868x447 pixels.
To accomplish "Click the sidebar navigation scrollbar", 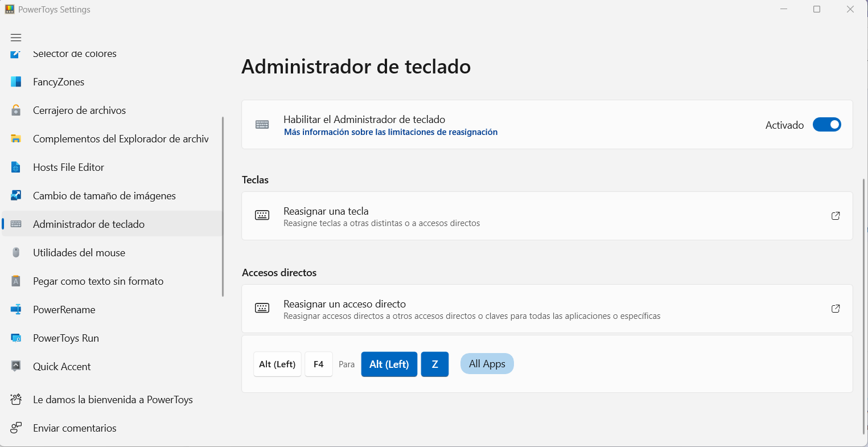I will [223, 207].
